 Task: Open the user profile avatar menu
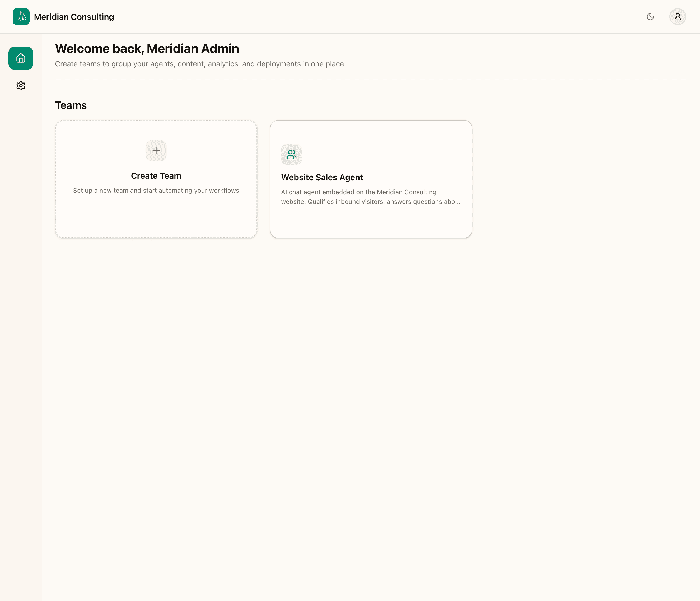coord(677,17)
